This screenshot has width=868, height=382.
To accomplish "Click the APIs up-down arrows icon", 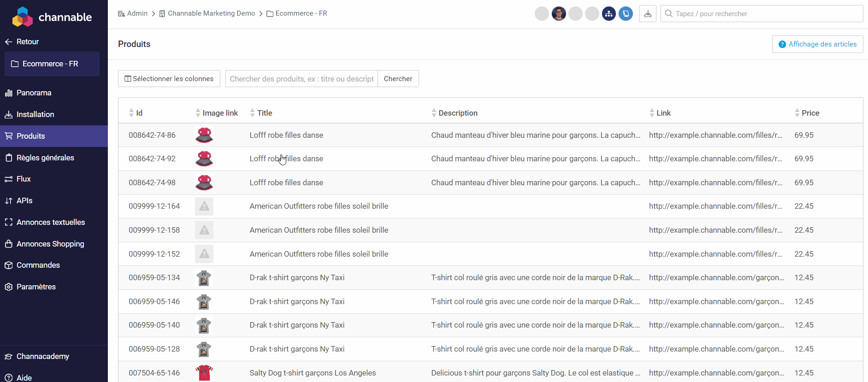I will pos(8,200).
